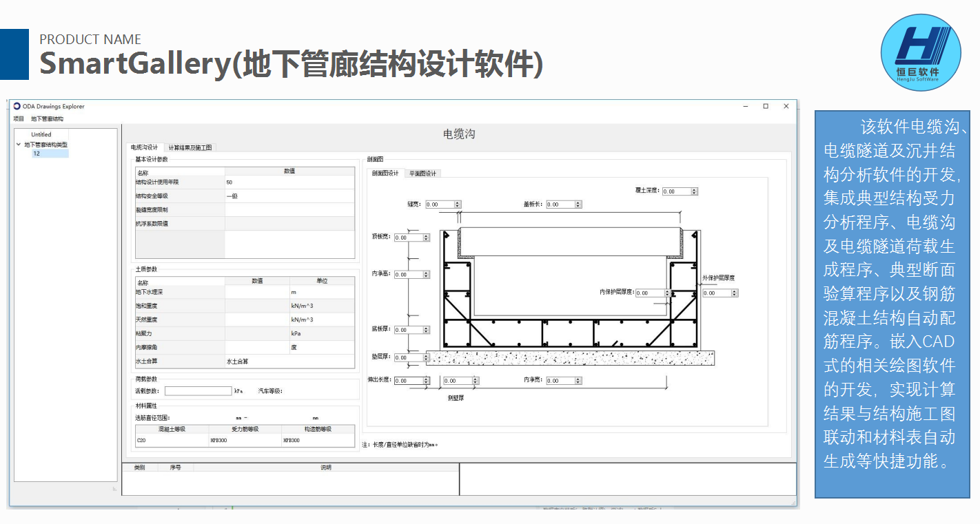Switch to the 电缆沟设计 tab
Image resolution: width=980 pixels, height=524 pixels.
pos(145,147)
